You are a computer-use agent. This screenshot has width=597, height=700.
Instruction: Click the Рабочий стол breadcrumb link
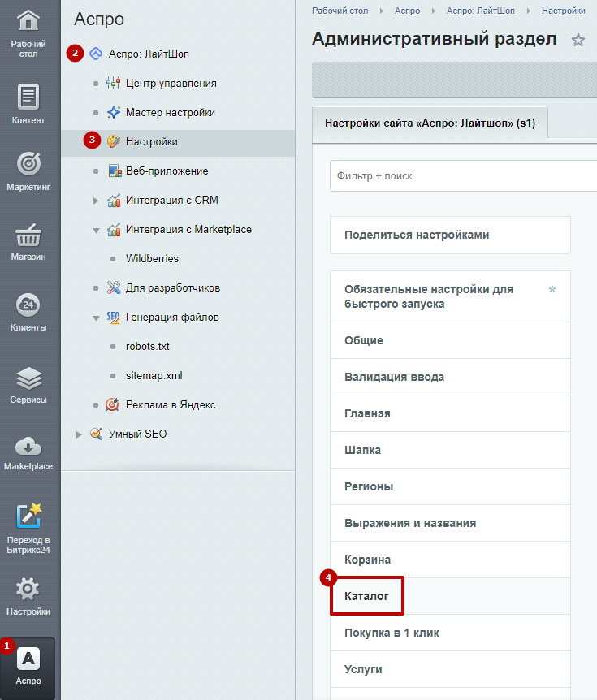tap(340, 11)
